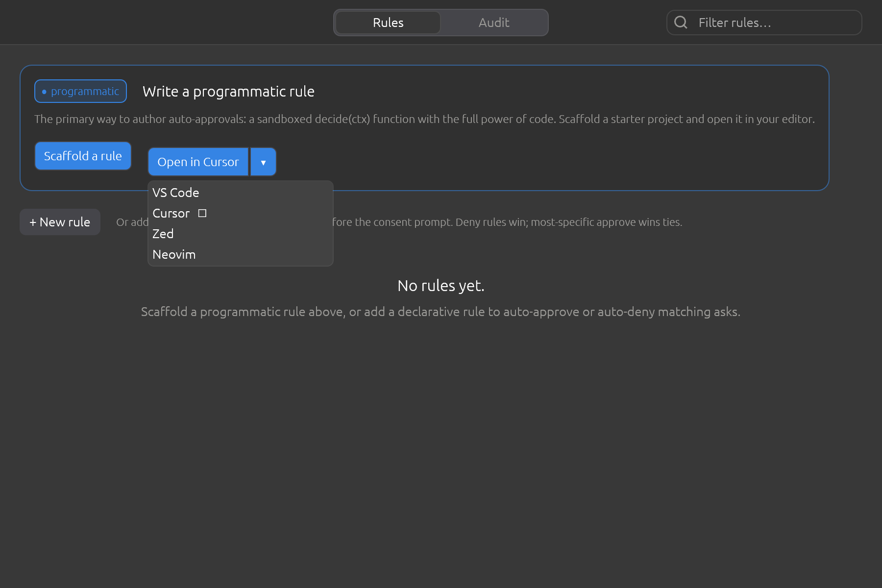The width and height of the screenshot is (882, 588).
Task: Click the + New rule button
Action: pyautogui.click(x=60, y=222)
